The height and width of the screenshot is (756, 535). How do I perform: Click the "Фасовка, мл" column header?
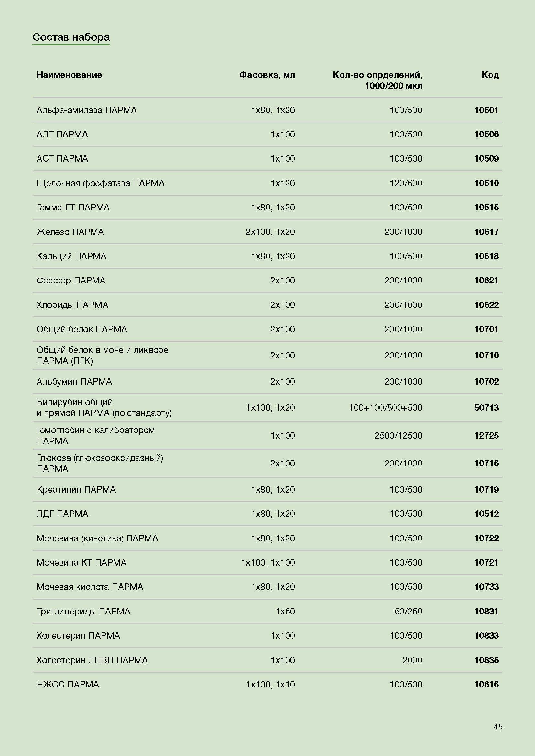pos(267,75)
